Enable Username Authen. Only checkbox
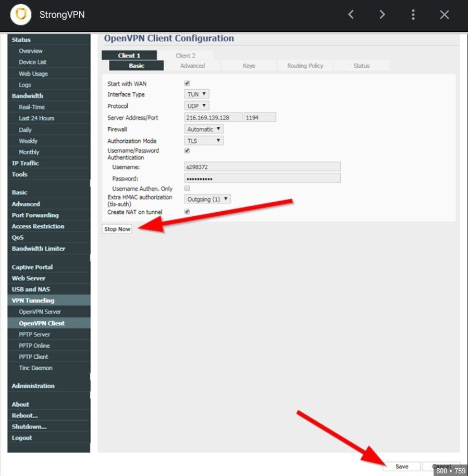The width and height of the screenshot is (468, 476). click(187, 188)
